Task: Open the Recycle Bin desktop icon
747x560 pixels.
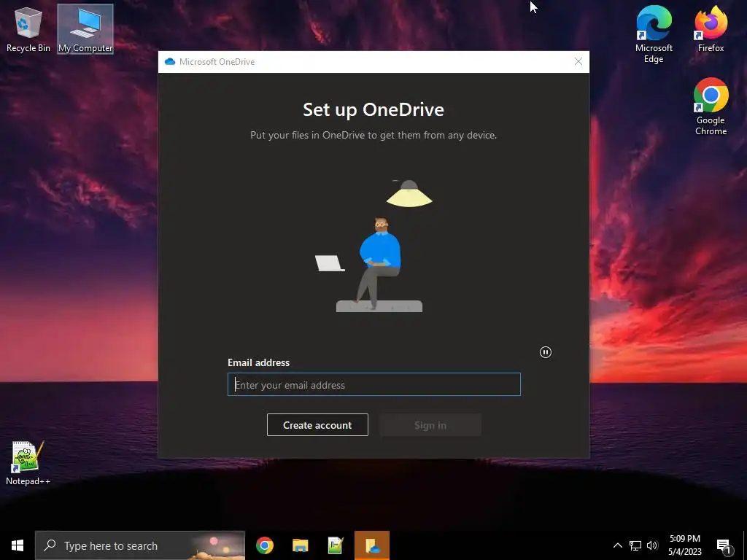Action: (x=28, y=29)
